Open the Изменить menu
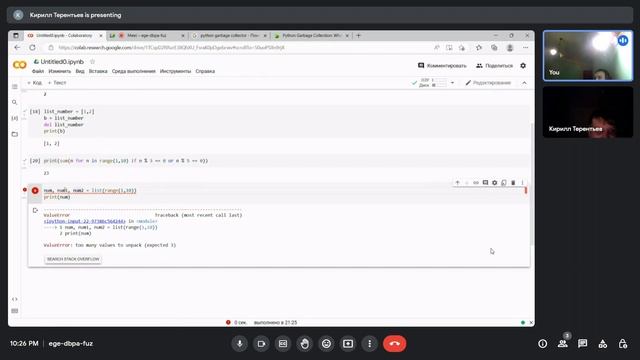The image size is (640, 360). [60, 71]
